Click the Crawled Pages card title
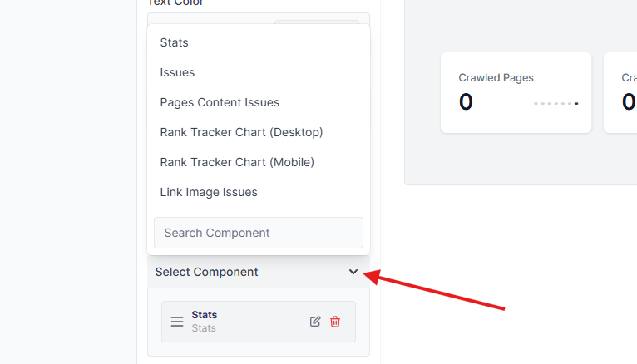The image size is (637, 364). (496, 78)
